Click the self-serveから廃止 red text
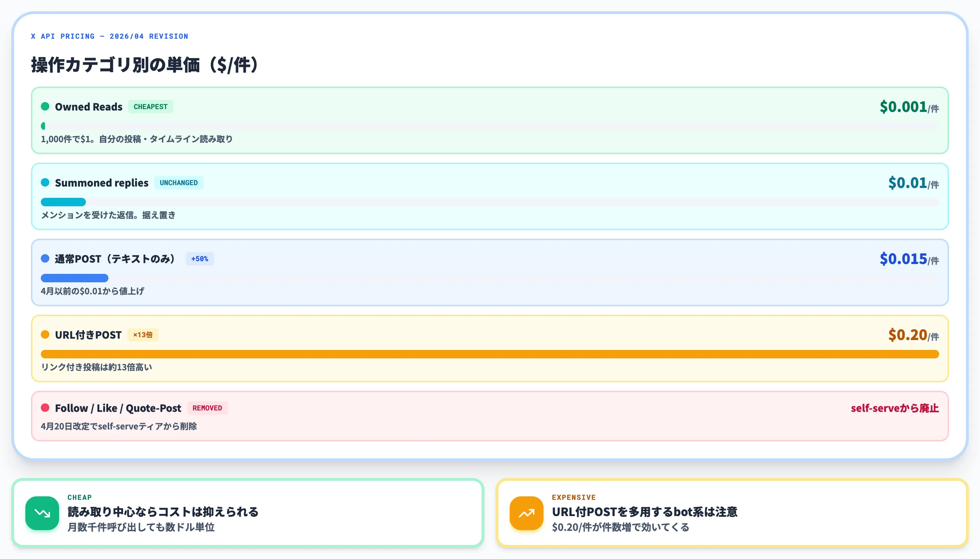Image resolution: width=980 pixels, height=559 pixels. (x=894, y=408)
